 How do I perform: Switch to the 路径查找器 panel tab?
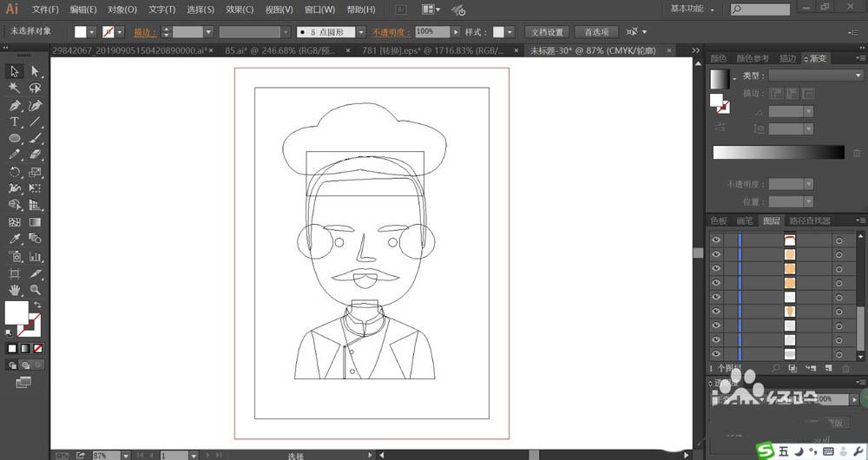[x=810, y=220]
